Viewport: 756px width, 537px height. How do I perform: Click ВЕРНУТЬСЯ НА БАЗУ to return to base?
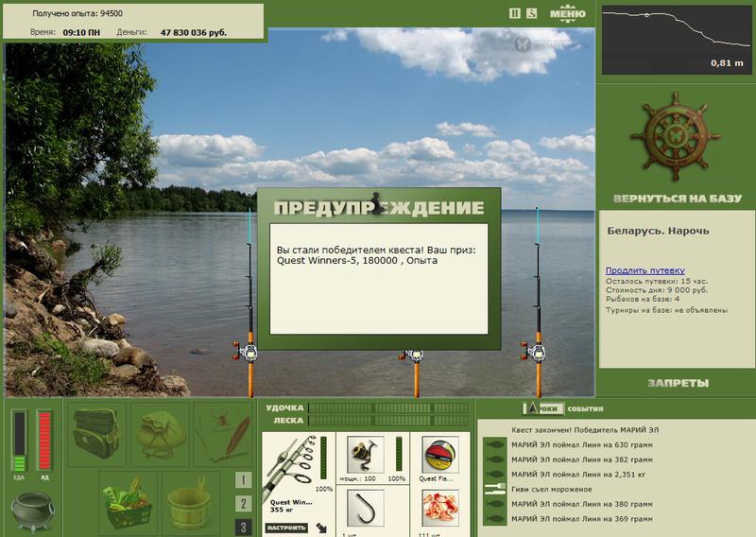click(x=678, y=199)
